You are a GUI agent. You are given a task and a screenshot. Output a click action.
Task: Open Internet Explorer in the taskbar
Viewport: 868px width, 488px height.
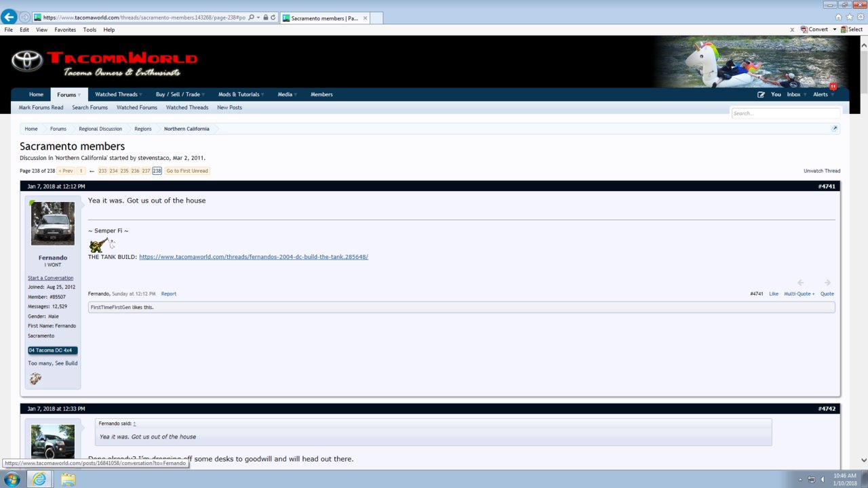[41, 479]
